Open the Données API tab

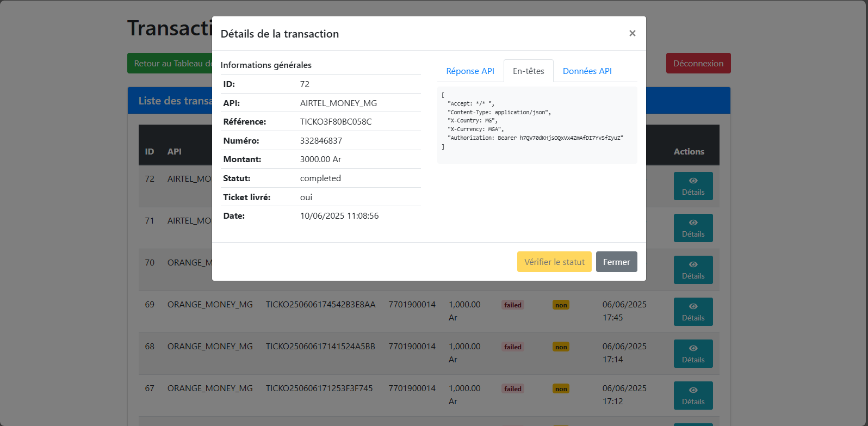pyautogui.click(x=587, y=71)
